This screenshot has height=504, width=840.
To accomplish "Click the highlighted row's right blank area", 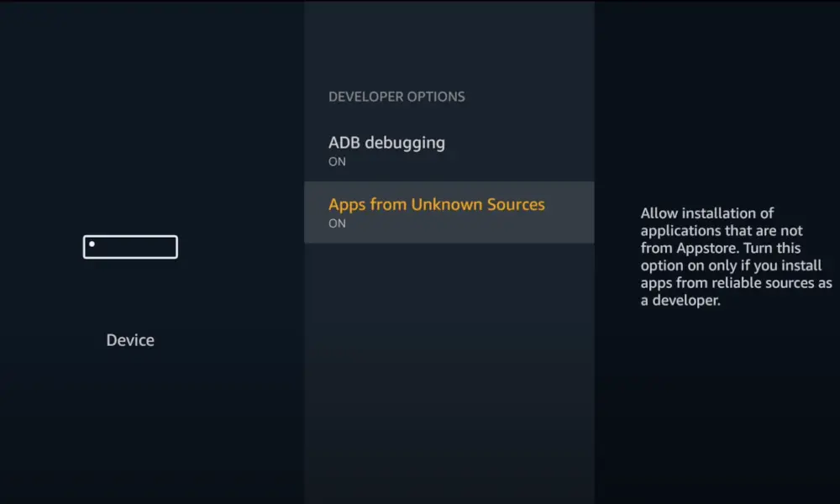I will click(570, 212).
